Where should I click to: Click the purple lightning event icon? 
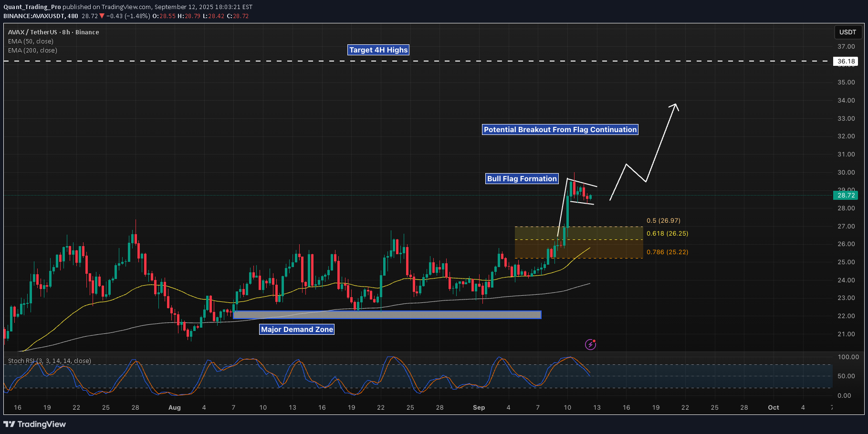590,344
